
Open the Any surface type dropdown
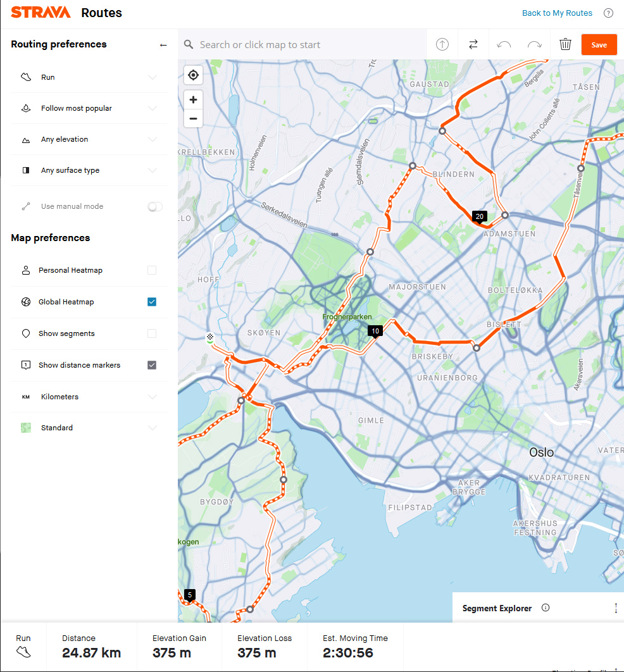(89, 170)
